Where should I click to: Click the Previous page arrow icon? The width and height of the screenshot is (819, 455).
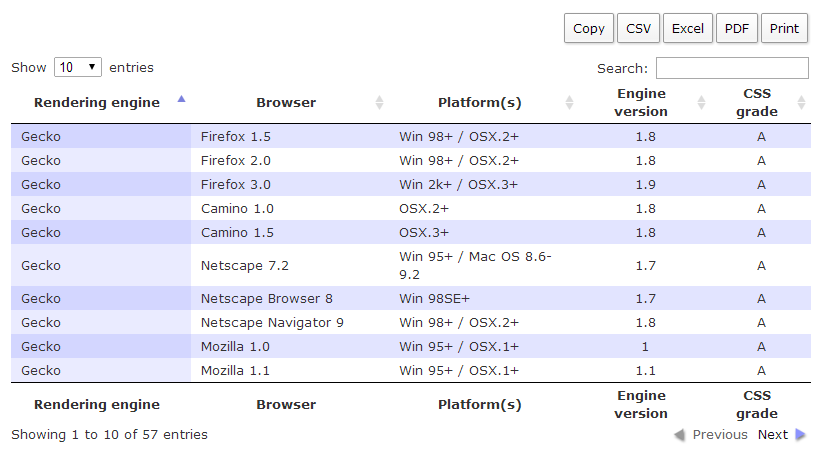[x=680, y=435]
